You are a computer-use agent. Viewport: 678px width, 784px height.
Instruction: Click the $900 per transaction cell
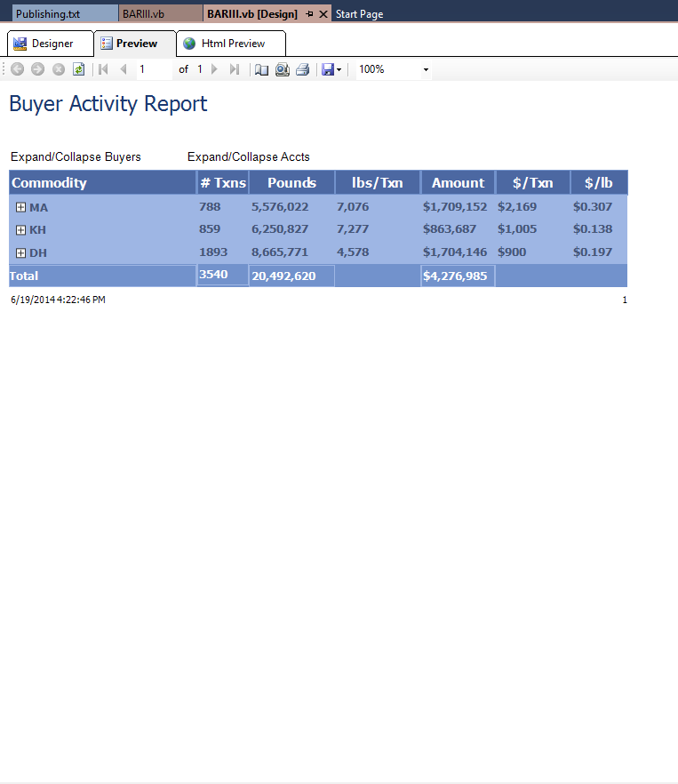[x=512, y=252]
